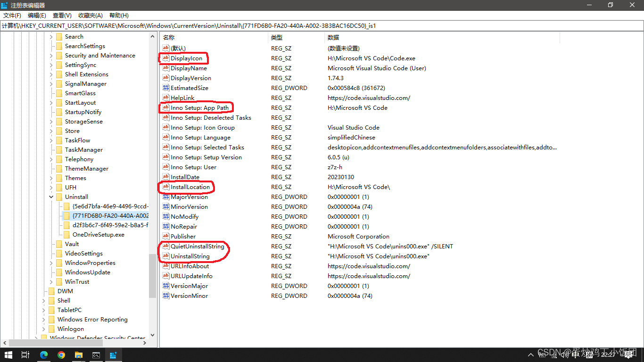Click the tree pane vertical scrollbar thumb
This screenshot has height=362, width=644.
point(152,276)
